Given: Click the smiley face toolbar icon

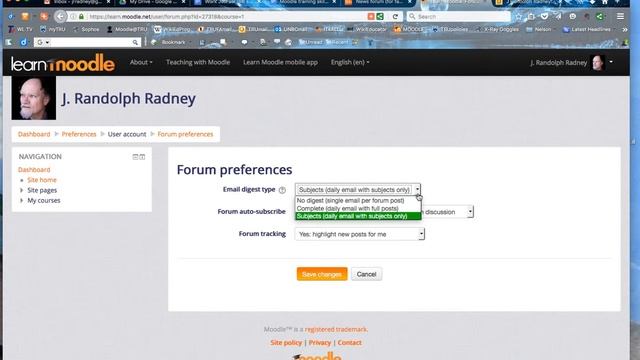Looking at the screenshot, I should click(x=573, y=17).
